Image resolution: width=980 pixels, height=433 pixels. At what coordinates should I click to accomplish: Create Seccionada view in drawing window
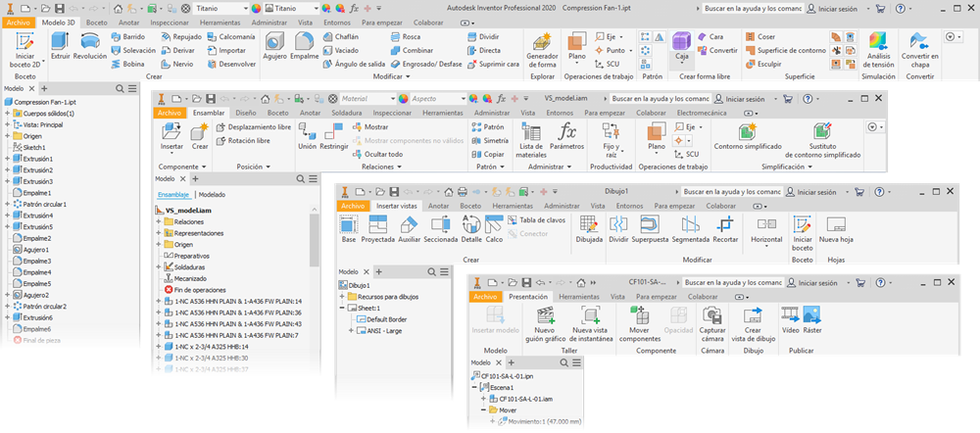(441, 229)
